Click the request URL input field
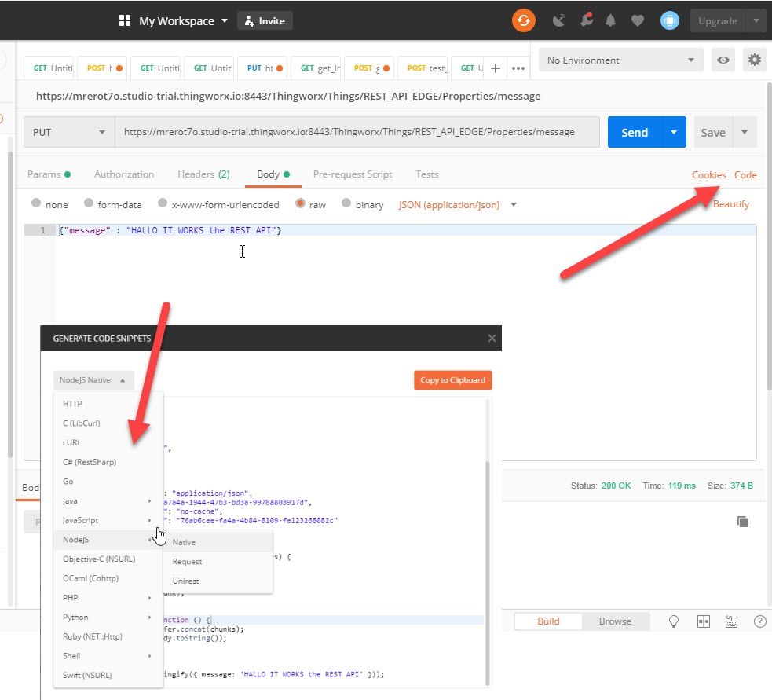The image size is (772, 700). click(x=357, y=132)
